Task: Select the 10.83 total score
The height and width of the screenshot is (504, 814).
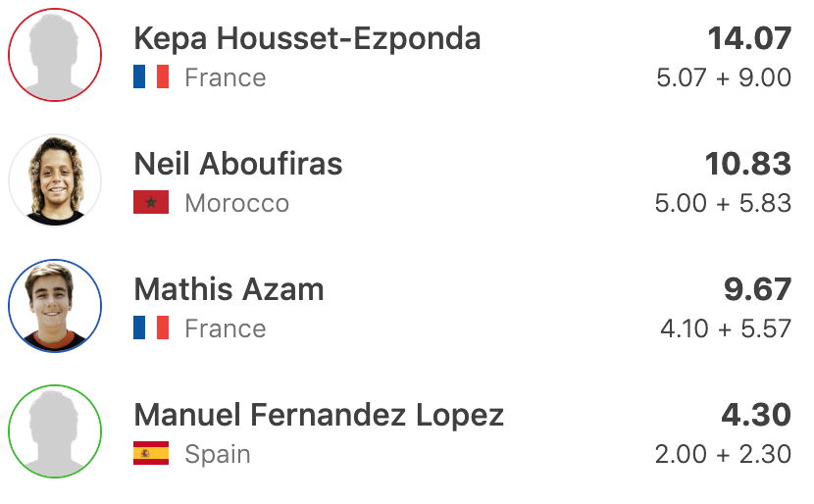Action: [748, 164]
